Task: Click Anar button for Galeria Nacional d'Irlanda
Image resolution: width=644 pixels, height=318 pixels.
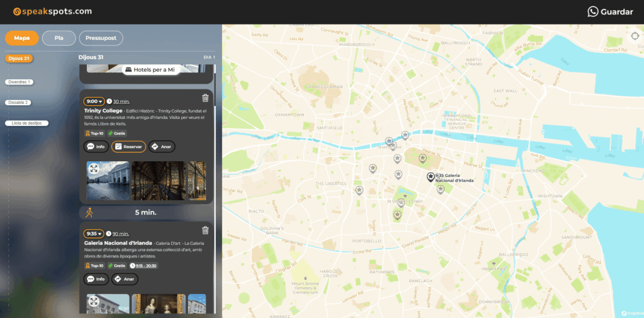Action: tap(125, 279)
